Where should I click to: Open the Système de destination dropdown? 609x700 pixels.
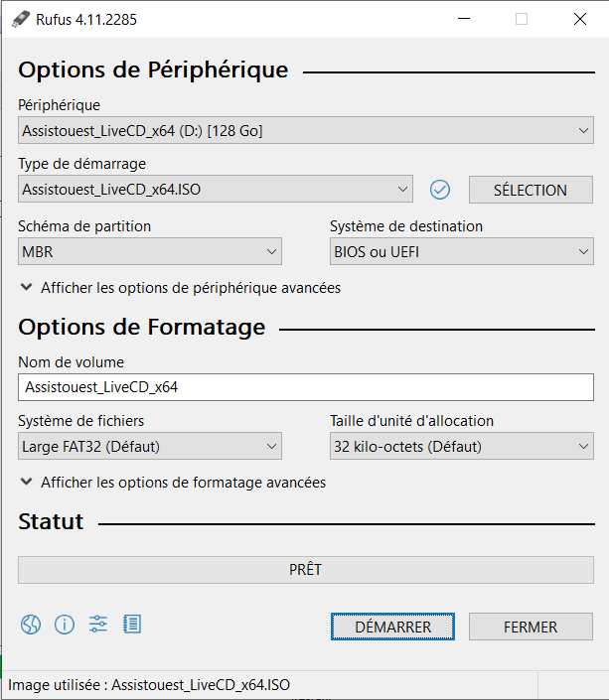(461, 252)
